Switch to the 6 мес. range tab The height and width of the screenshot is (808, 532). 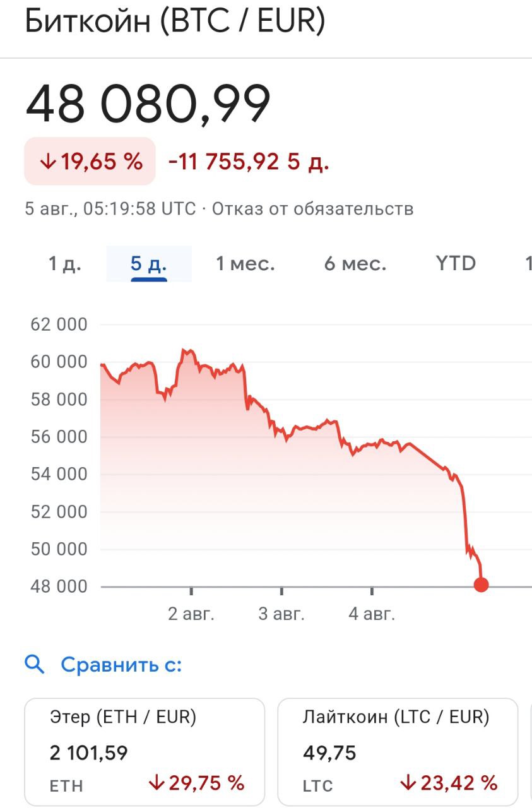tap(355, 263)
